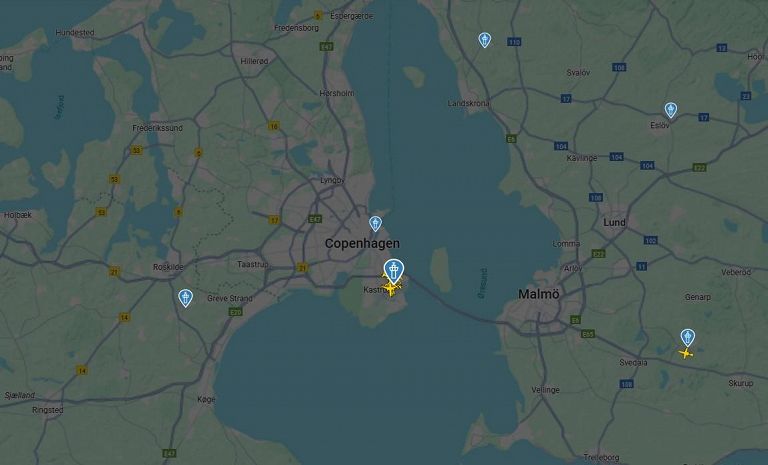Screen dimensions: 768x465
Task: Click the Roskilde town label
Action: coord(168,267)
